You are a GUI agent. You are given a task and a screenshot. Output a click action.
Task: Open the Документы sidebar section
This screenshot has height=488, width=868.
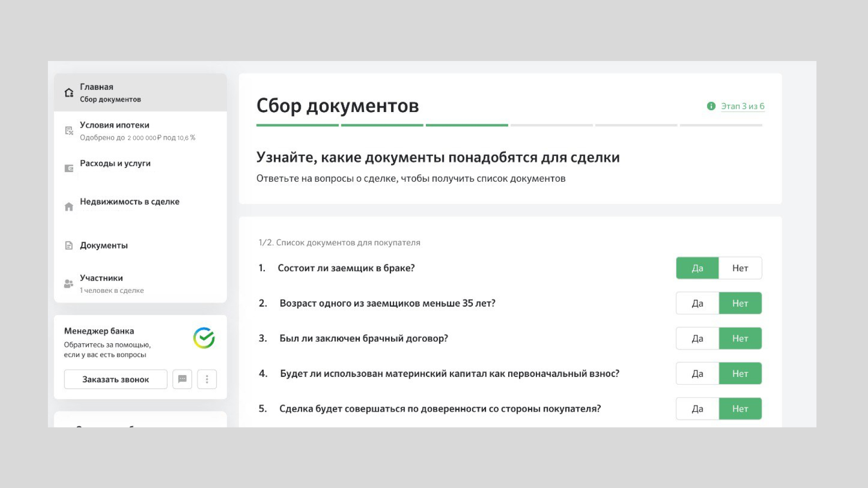(140, 245)
